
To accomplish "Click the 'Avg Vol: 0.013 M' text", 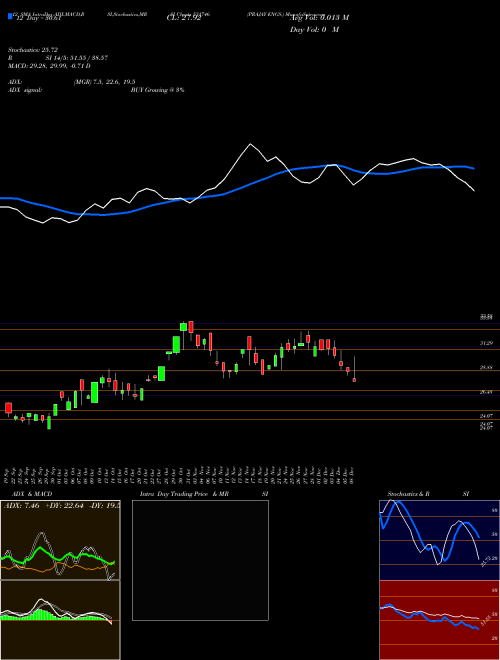I will click(319, 18).
